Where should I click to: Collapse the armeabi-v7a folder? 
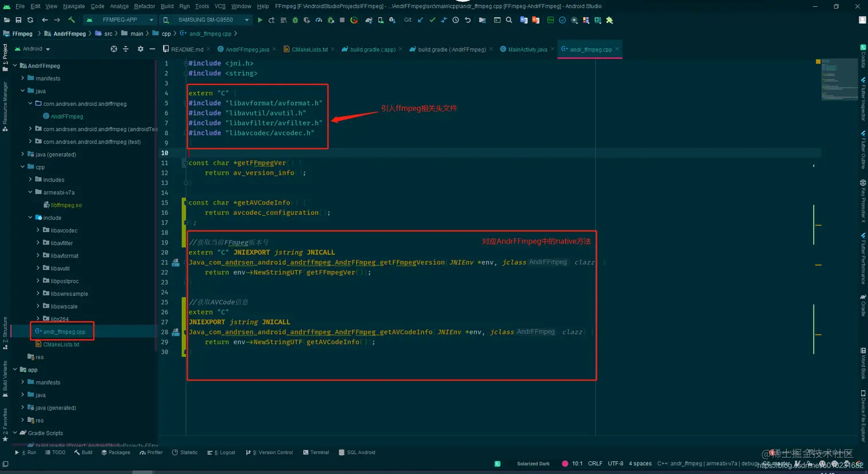coord(30,192)
